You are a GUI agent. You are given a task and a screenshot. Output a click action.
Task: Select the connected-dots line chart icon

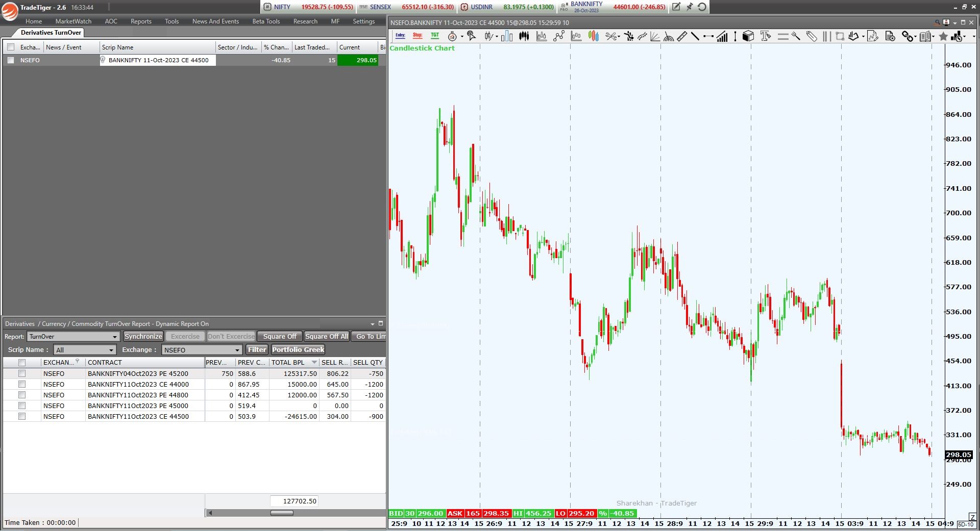559,36
